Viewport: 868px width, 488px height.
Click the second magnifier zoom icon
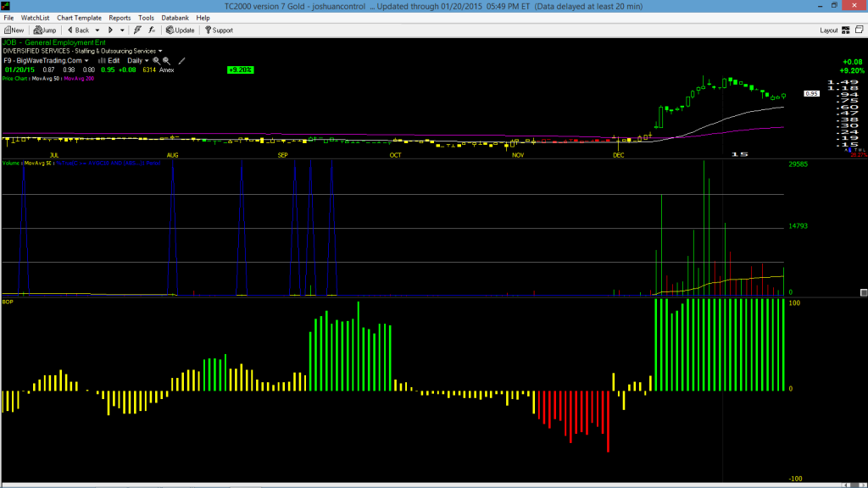click(x=166, y=61)
